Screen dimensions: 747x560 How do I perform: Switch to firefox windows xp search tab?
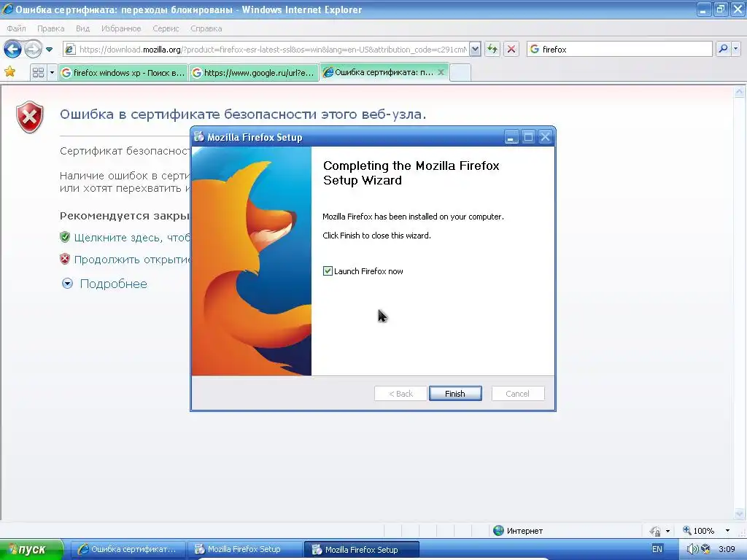pos(123,73)
